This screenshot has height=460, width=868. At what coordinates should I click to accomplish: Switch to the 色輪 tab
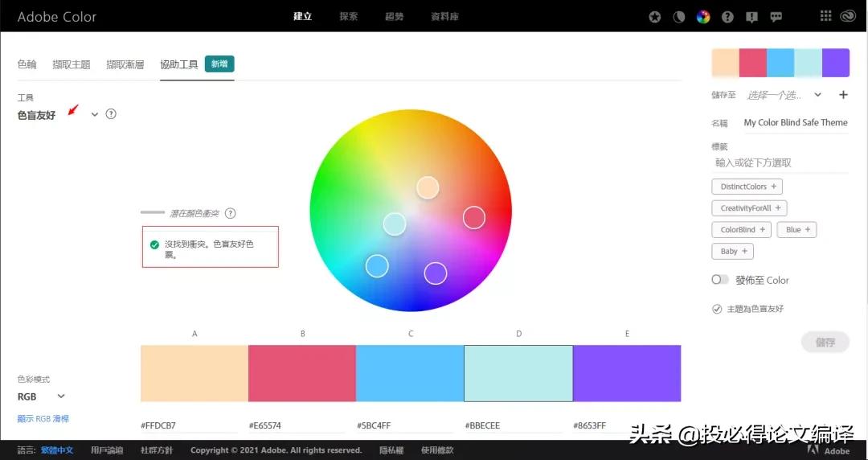coord(27,64)
